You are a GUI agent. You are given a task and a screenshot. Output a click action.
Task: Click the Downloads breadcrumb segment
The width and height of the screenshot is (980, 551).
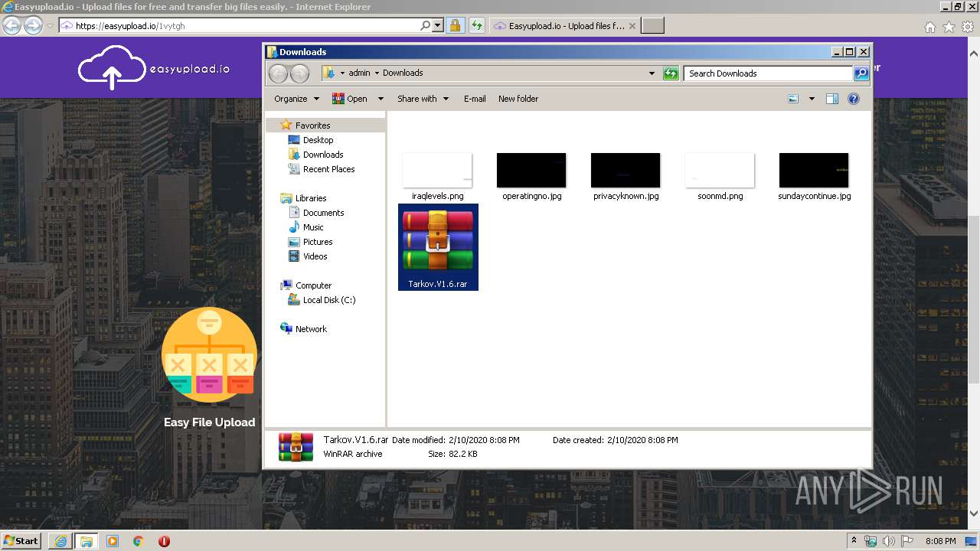click(x=403, y=73)
